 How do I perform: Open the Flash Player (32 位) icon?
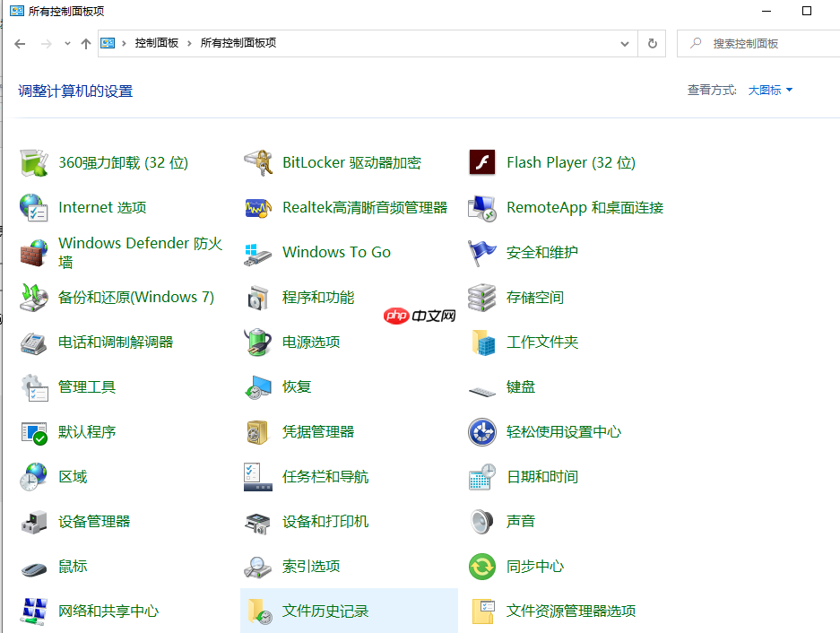(482, 163)
